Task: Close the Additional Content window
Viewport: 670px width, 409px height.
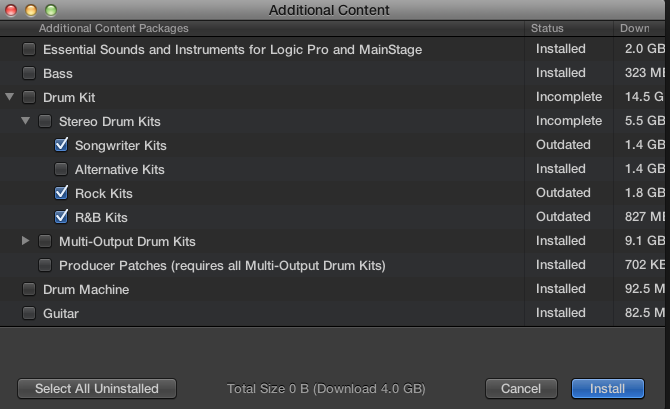Action: (11, 9)
